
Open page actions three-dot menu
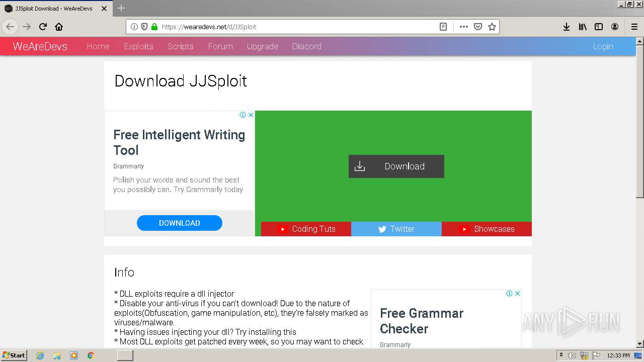click(x=463, y=27)
